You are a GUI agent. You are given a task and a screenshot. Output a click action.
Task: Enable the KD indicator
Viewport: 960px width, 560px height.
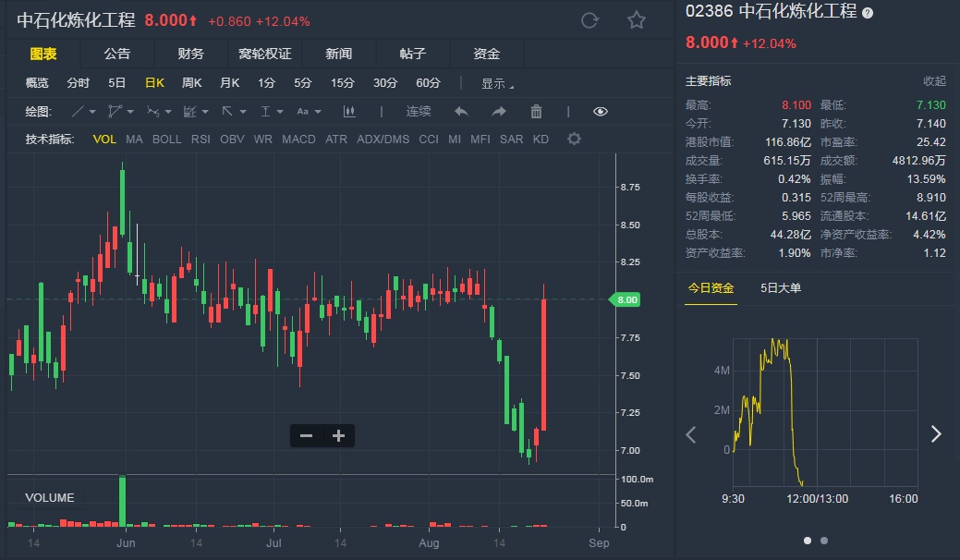pos(541,139)
